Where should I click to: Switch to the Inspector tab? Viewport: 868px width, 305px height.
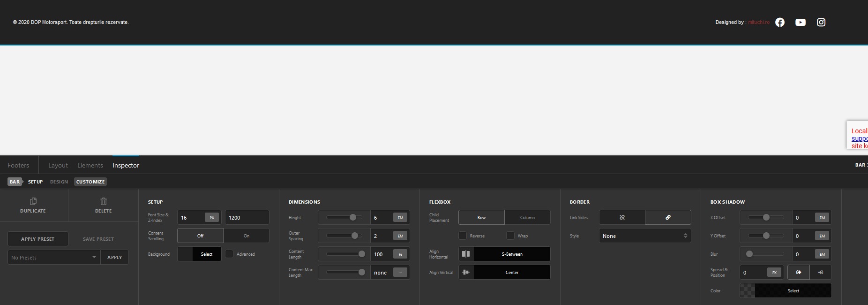coord(126,165)
